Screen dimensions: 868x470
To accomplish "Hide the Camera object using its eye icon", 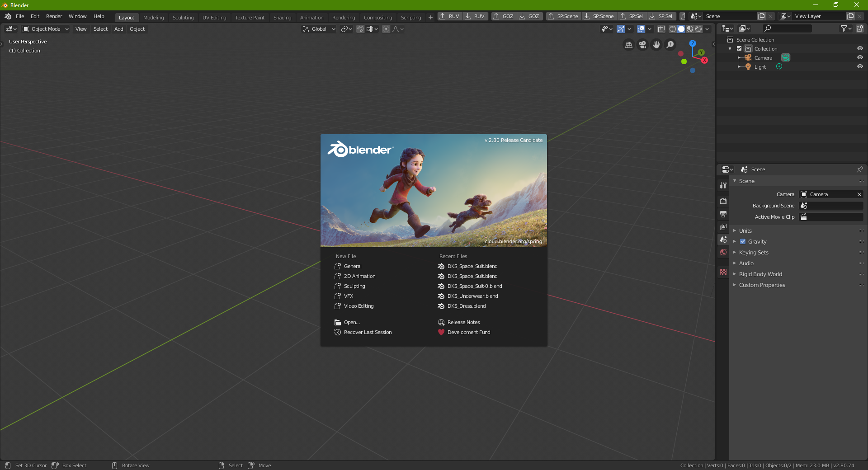I will [x=860, y=57].
